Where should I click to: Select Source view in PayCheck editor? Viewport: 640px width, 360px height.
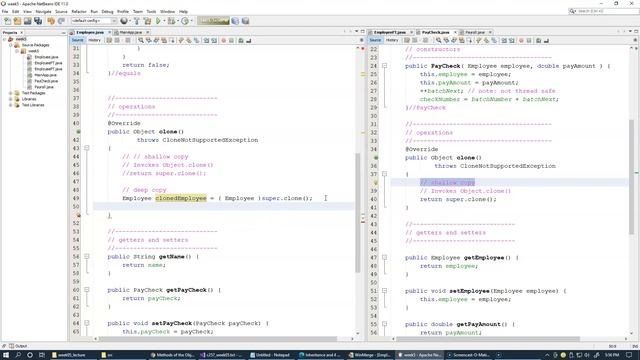(x=375, y=40)
